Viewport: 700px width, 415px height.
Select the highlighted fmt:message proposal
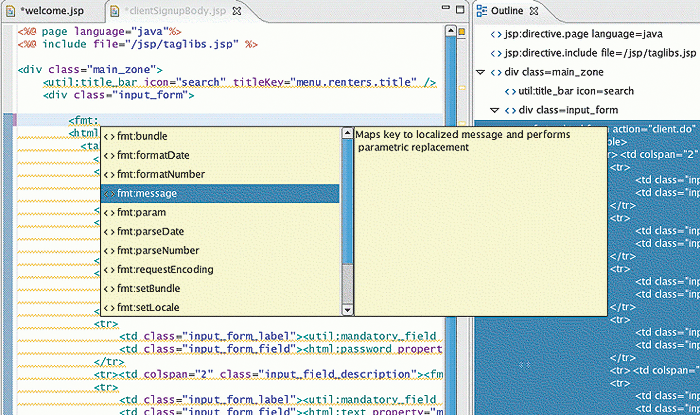pos(221,194)
